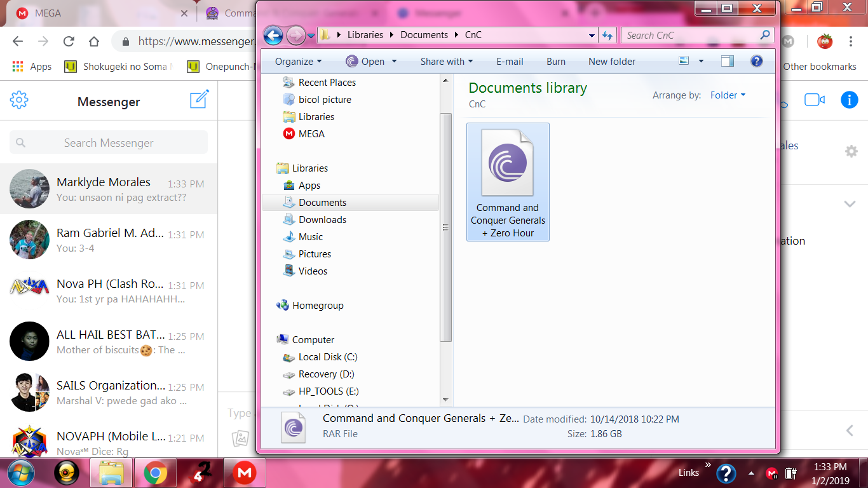Click the Explorer forward arrow button
Screen dimensions: 868x488
(295, 35)
